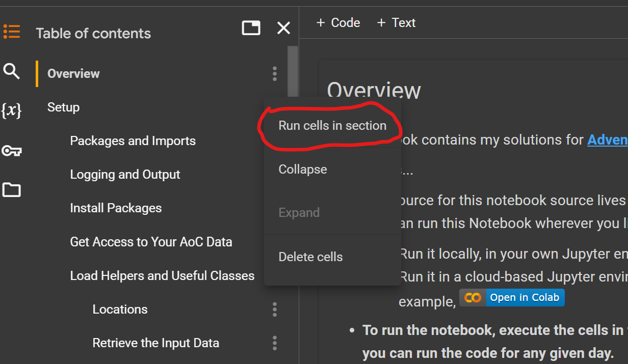
Task: Jump to the Setup section
Action: 63,107
